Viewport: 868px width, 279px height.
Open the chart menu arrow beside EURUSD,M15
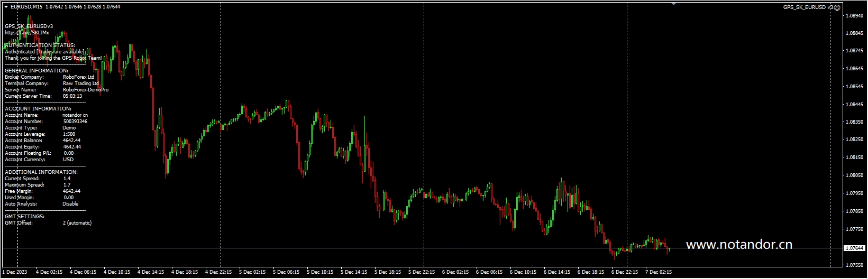[6, 7]
